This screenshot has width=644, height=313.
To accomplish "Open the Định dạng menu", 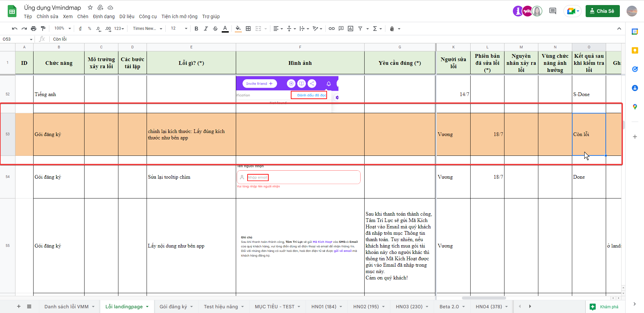I will [x=104, y=16].
